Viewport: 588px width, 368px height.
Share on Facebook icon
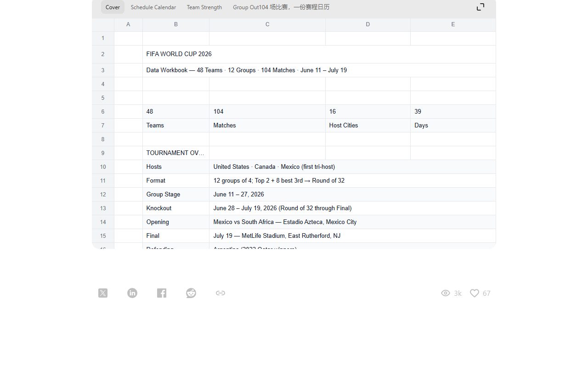click(162, 293)
